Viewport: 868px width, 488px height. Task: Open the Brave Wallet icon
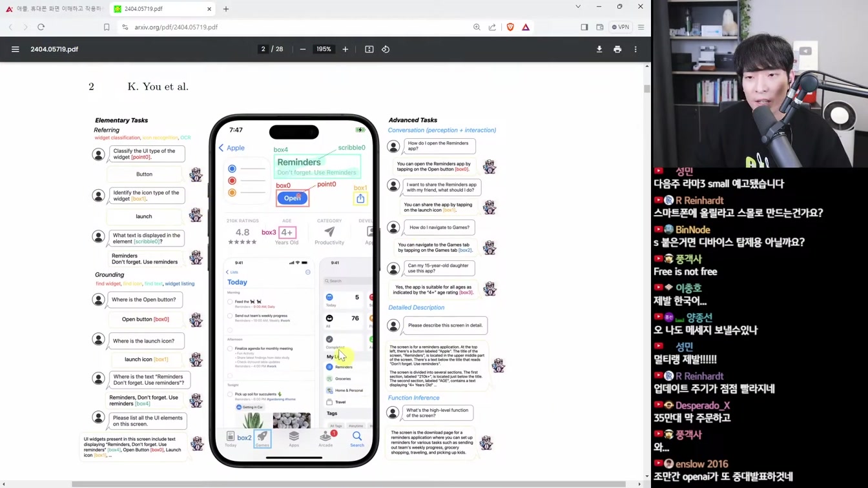click(x=600, y=27)
